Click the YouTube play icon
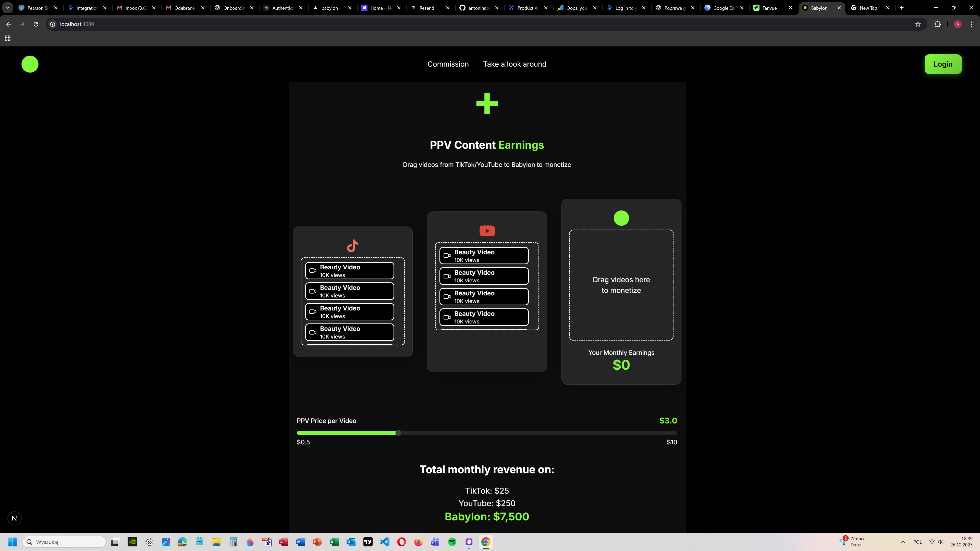The height and width of the screenshot is (551, 980). [x=487, y=231]
